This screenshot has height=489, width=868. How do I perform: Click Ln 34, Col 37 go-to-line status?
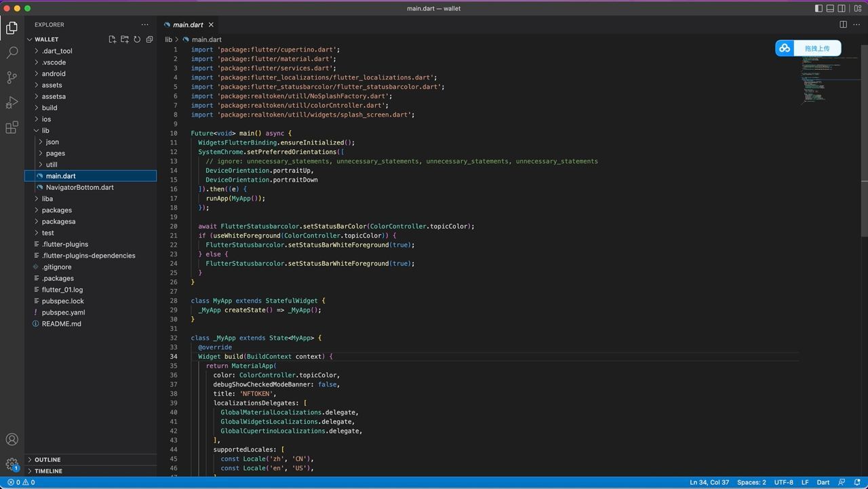pos(709,482)
